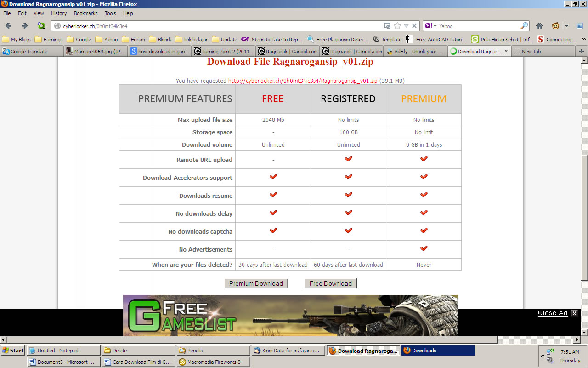Open Pola Hidup Sehat bookmark

point(503,40)
